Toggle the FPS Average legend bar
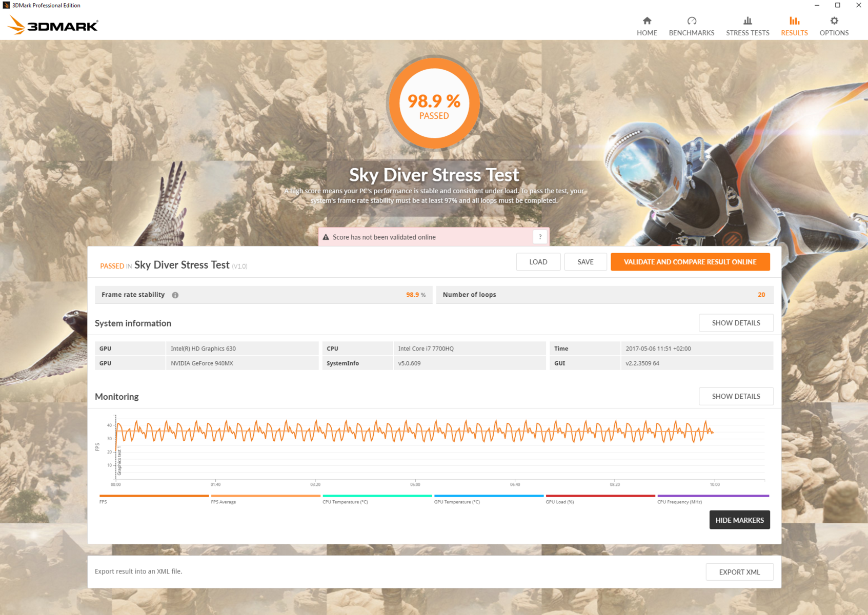Viewport: 868px width, 615px height. pos(266,496)
